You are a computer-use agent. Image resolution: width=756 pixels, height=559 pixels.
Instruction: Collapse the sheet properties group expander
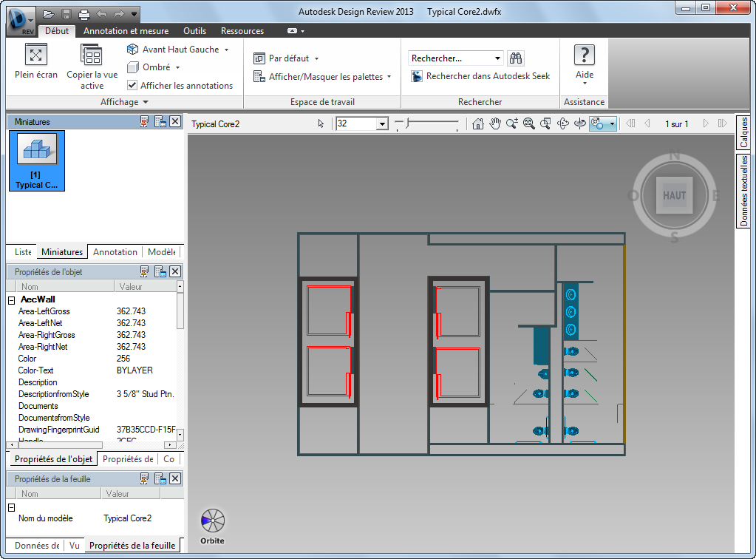[12, 507]
